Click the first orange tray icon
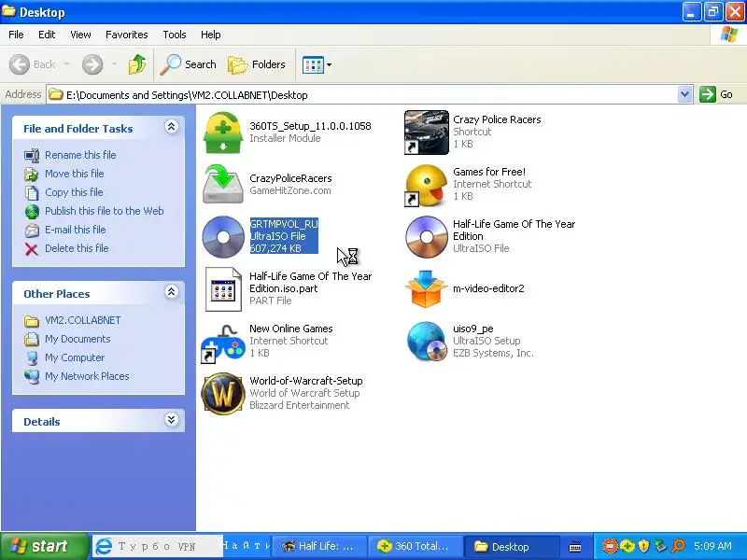 (611, 546)
